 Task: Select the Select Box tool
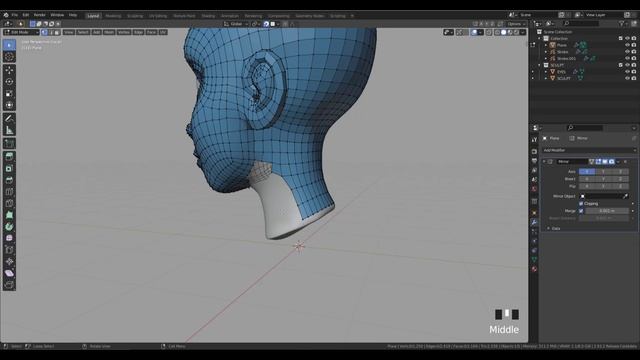[9, 45]
